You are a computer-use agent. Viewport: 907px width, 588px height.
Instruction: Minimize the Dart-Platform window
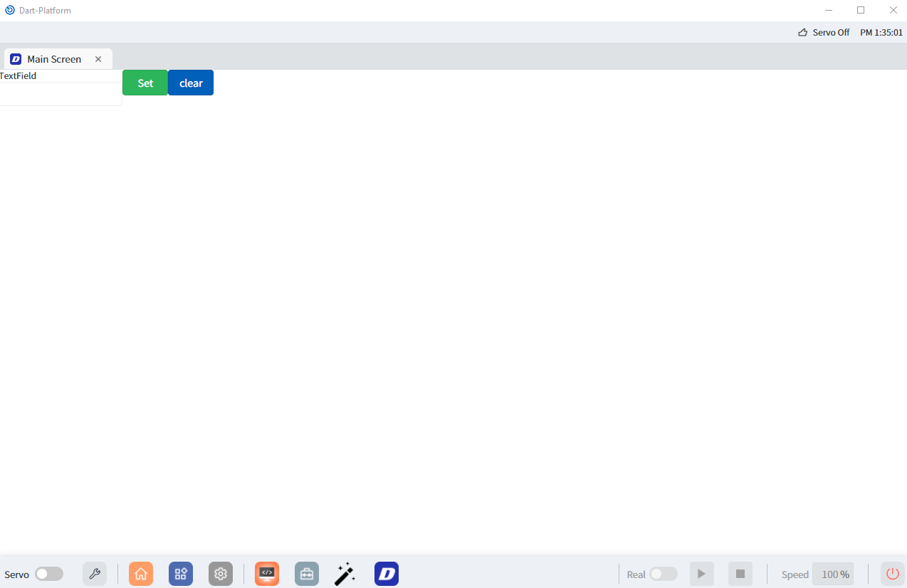click(x=829, y=10)
